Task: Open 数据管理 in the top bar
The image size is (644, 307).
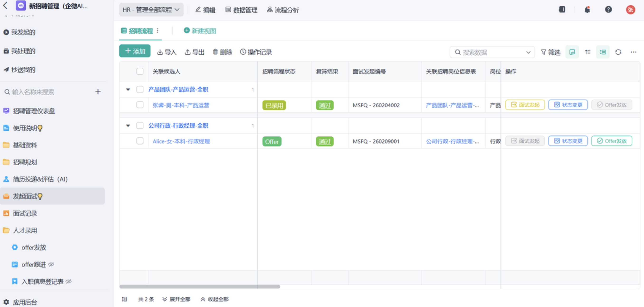Action: (x=241, y=10)
